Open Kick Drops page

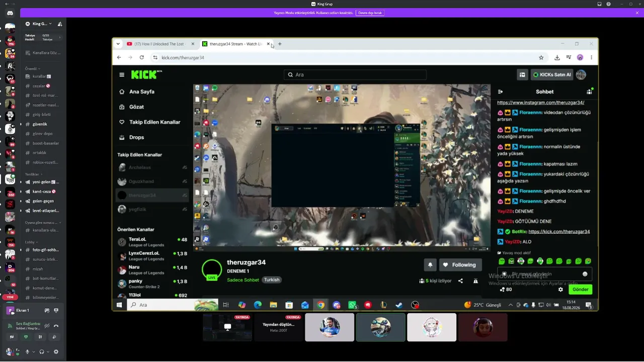132,137
